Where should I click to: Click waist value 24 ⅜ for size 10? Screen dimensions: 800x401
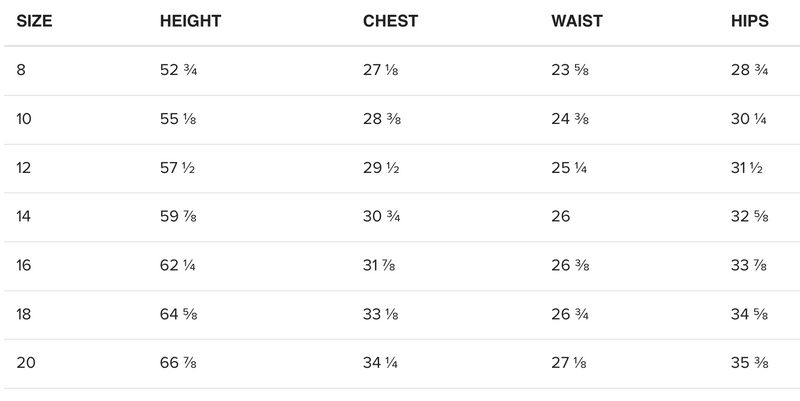569,119
